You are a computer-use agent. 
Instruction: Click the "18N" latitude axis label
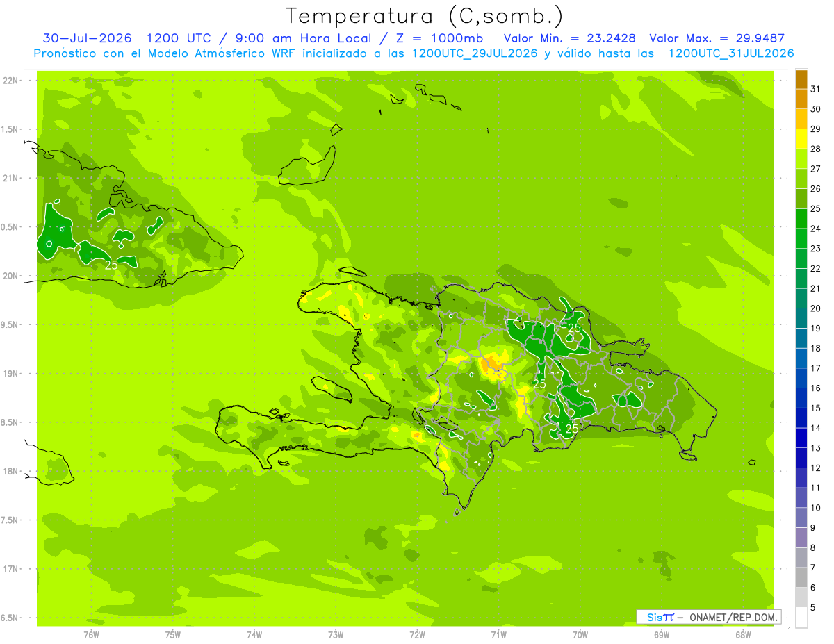(x=10, y=472)
